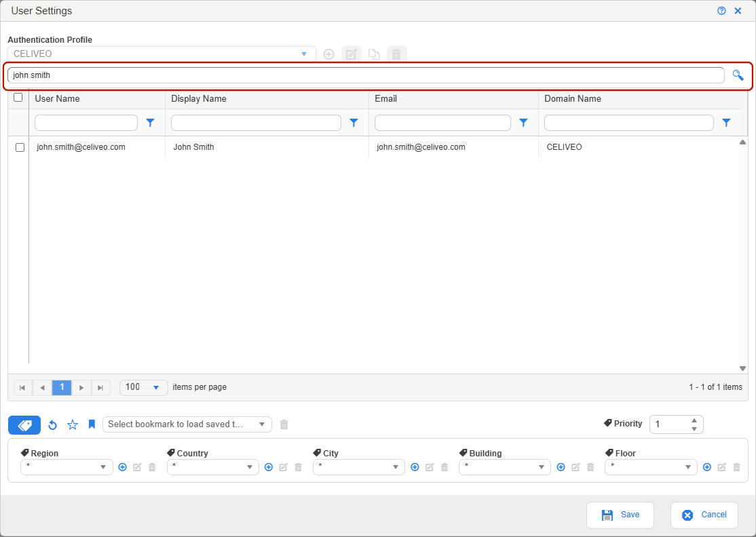
Task: Open the Region tag dropdown
Action: point(67,467)
